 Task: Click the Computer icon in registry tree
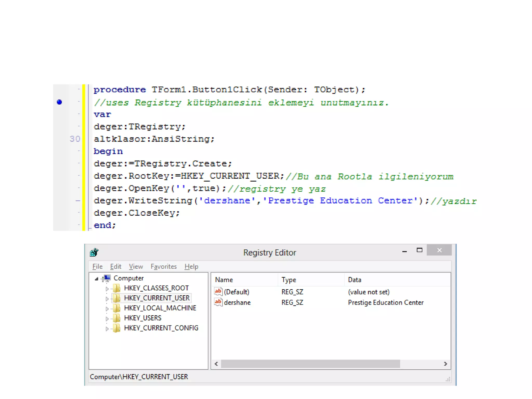tap(107, 278)
